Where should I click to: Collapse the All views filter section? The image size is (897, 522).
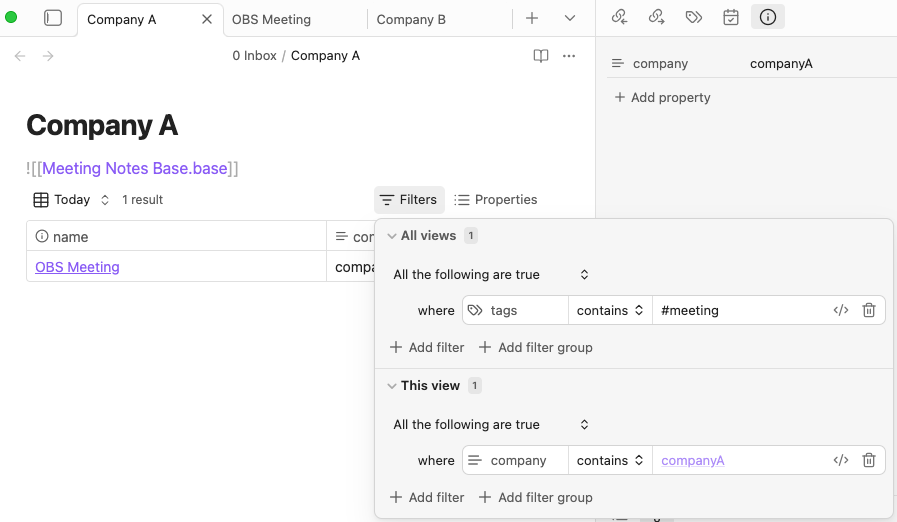pos(392,236)
